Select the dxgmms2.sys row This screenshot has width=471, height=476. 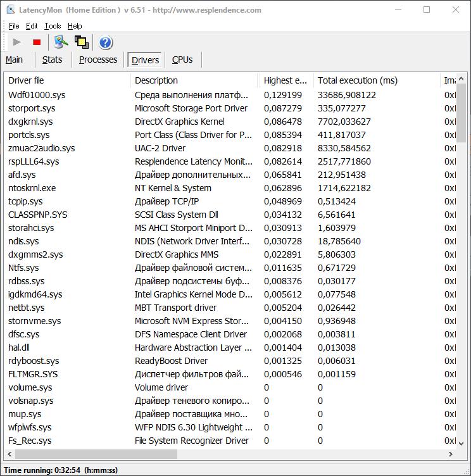(230, 254)
